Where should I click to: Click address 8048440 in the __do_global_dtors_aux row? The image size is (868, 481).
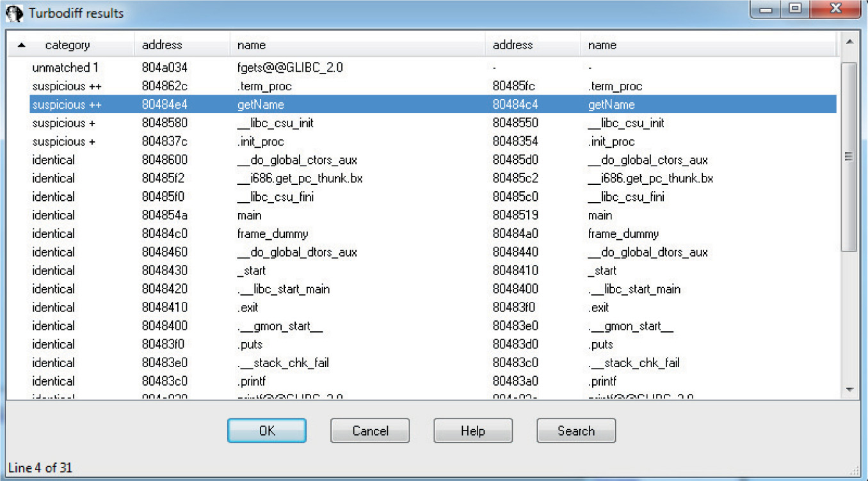click(515, 253)
